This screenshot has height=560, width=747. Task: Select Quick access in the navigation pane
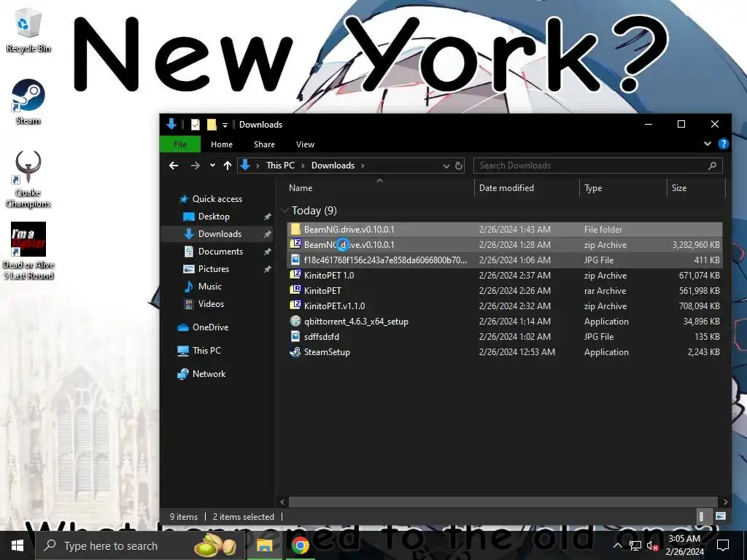click(x=217, y=199)
